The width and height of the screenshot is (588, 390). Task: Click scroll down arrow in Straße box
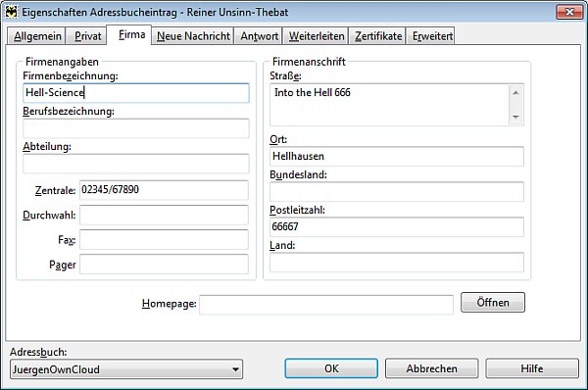[x=516, y=118]
